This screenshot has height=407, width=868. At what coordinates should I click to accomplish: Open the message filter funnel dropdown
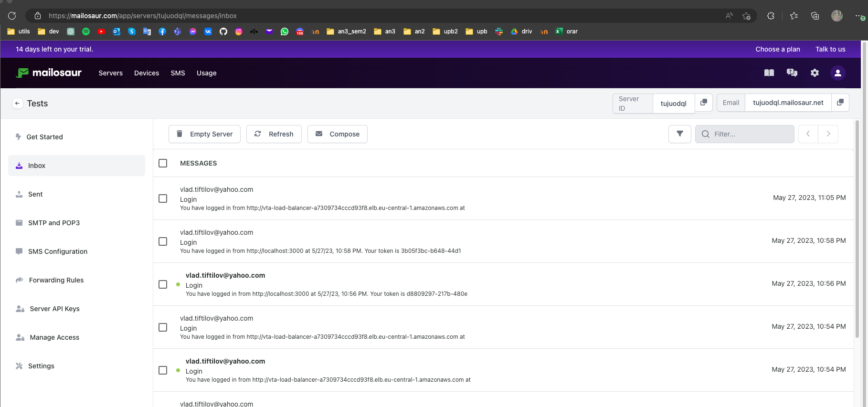680,134
